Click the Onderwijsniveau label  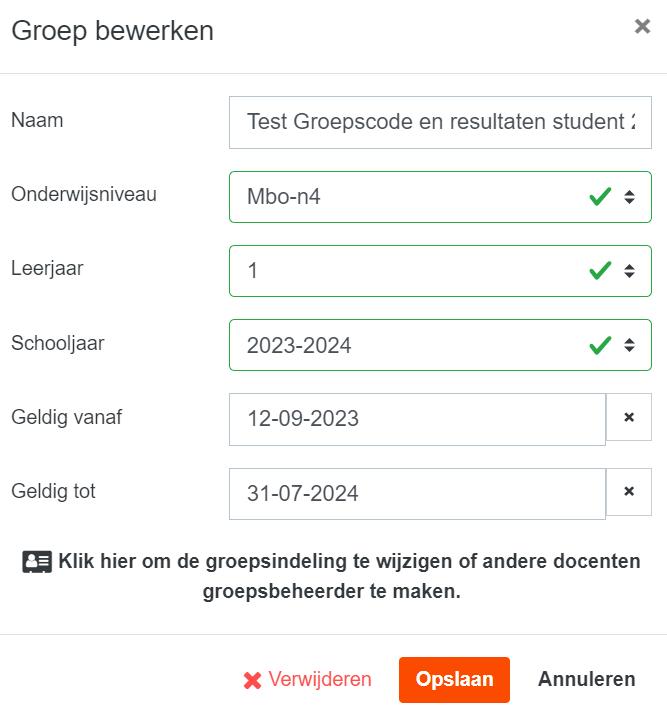point(84,194)
